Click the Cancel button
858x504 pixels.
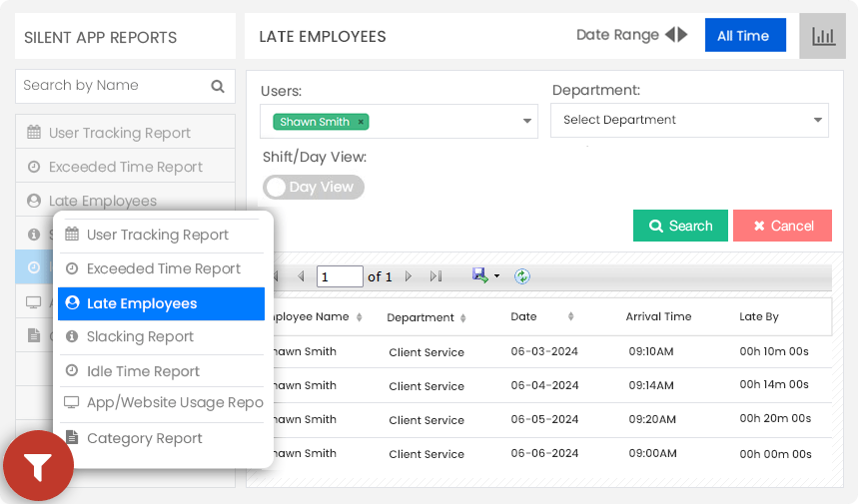point(782,226)
